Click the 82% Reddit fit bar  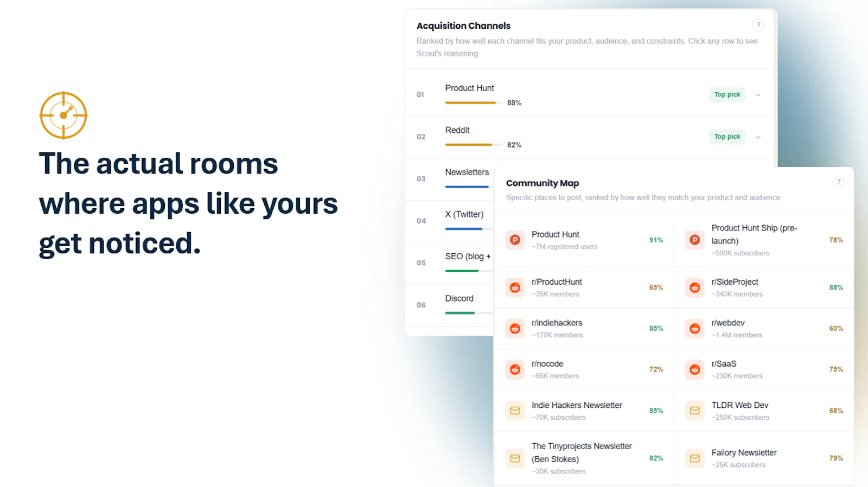click(473, 145)
